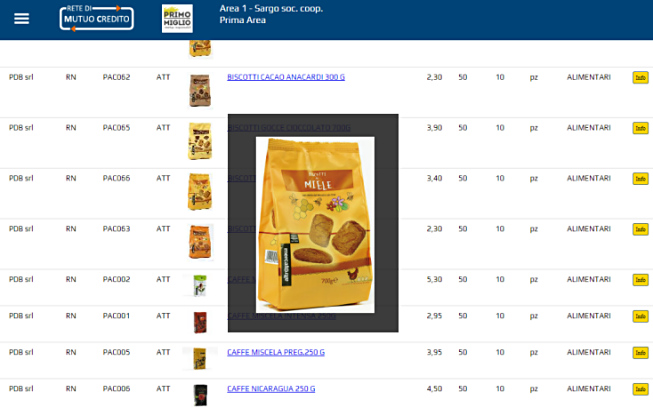Open Info for product PAC006

coord(641,389)
